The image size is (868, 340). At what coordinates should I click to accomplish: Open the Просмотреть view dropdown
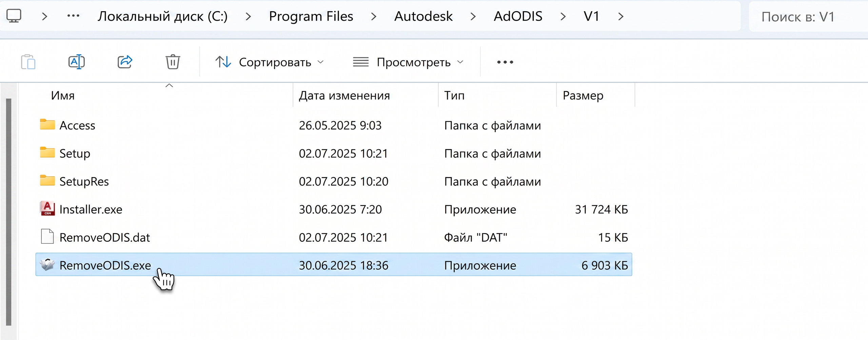click(408, 62)
